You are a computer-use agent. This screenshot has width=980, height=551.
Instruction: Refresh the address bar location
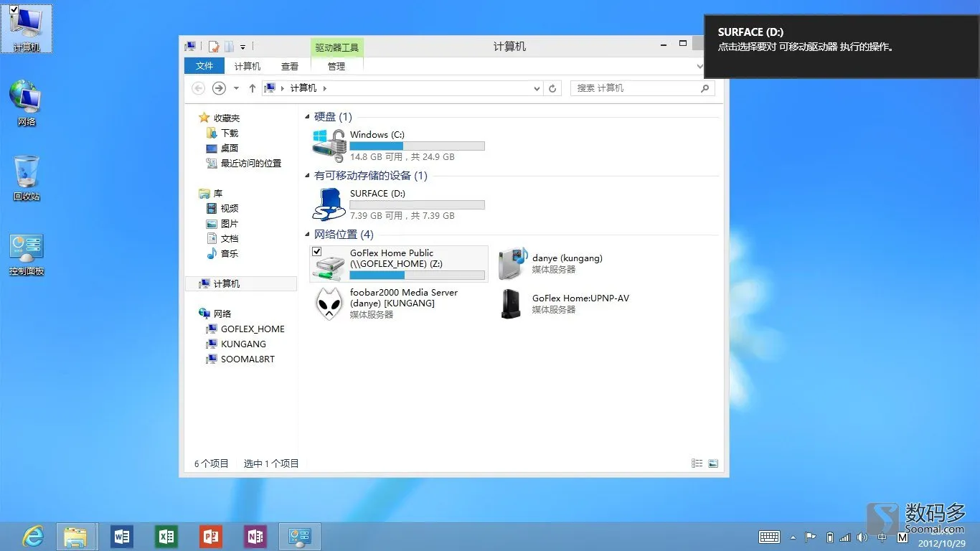point(552,88)
